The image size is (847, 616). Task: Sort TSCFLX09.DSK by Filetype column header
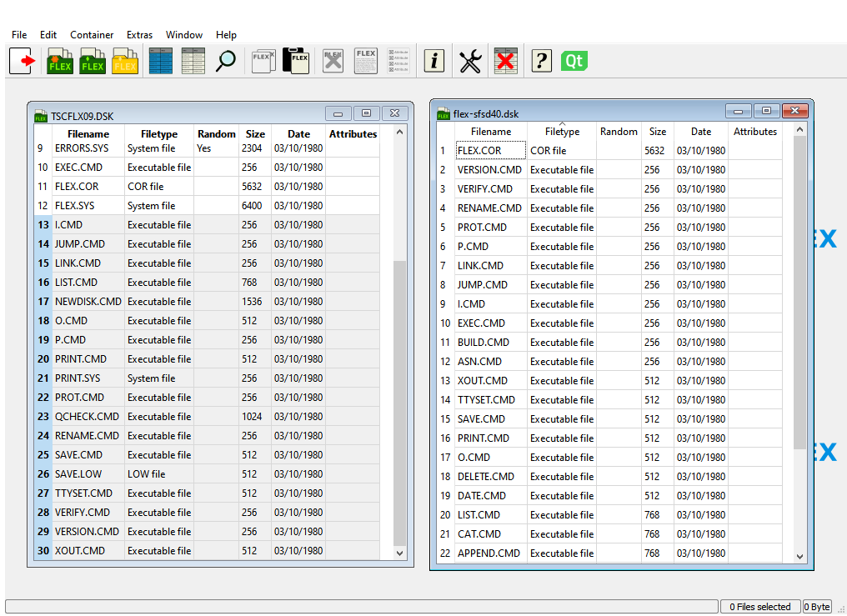(x=159, y=134)
